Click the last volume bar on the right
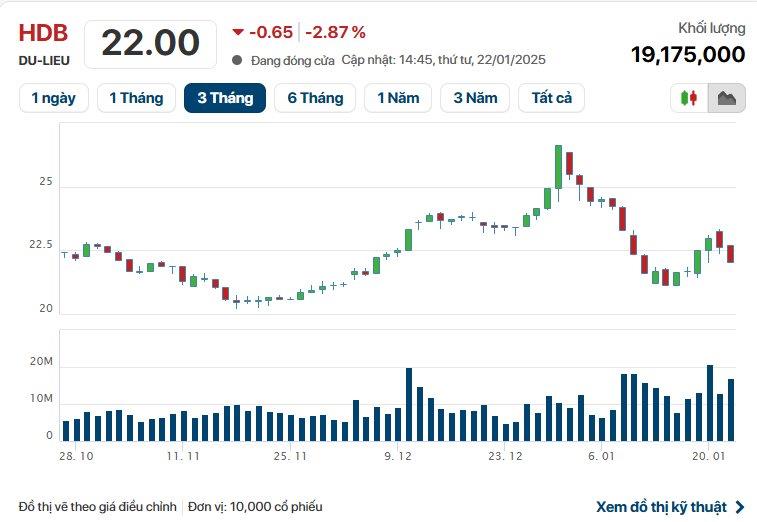This screenshot has height=522, width=757. (731, 410)
